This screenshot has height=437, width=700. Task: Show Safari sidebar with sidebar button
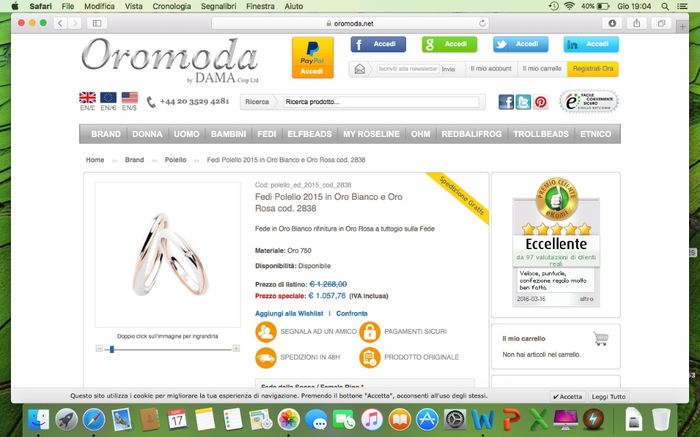97,23
